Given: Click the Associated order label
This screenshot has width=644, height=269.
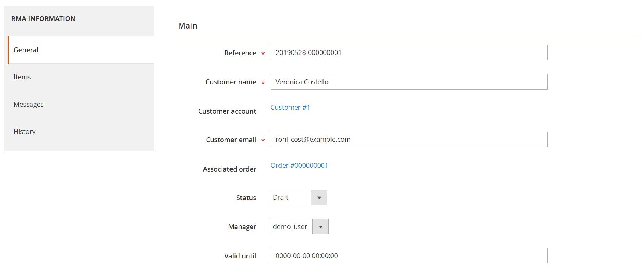Looking at the screenshot, I should coord(229,169).
